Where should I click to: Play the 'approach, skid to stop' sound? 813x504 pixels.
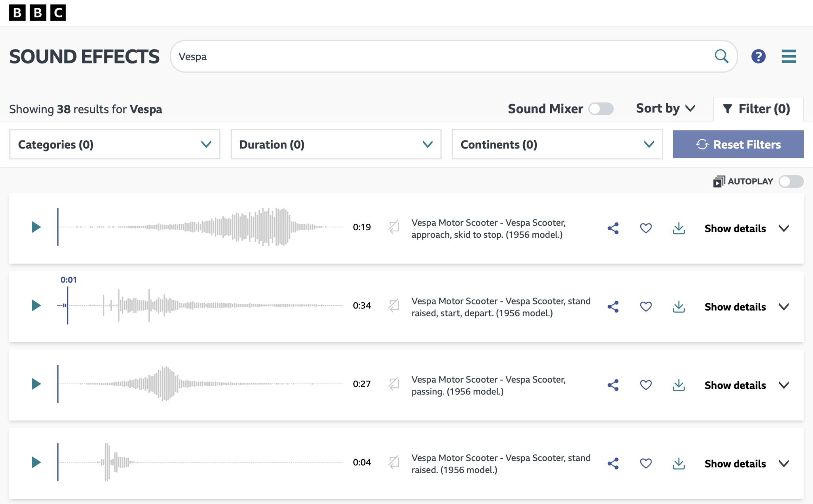[x=36, y=227]
